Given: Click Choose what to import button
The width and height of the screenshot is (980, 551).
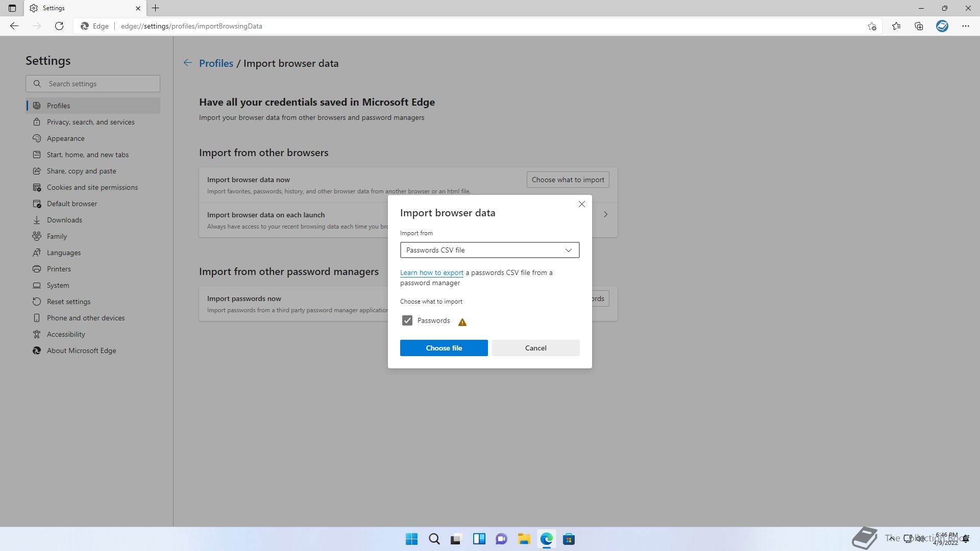Looking at the screenshot, I should tap(568, 180).
